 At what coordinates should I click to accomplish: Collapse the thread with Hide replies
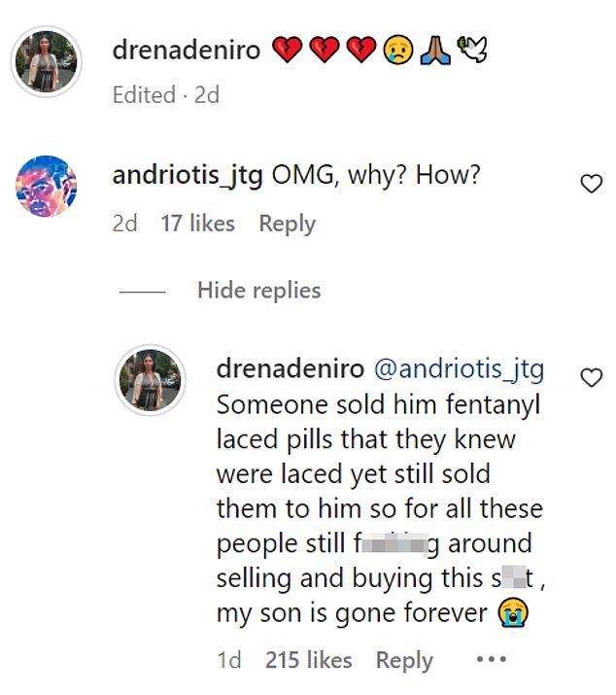coord(258,290)
